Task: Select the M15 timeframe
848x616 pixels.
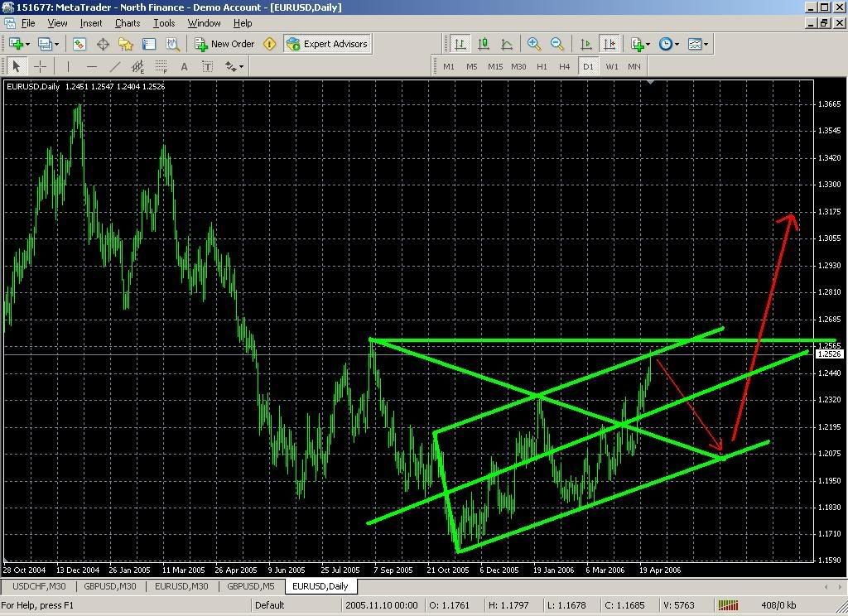Action: tap(495, 66)
